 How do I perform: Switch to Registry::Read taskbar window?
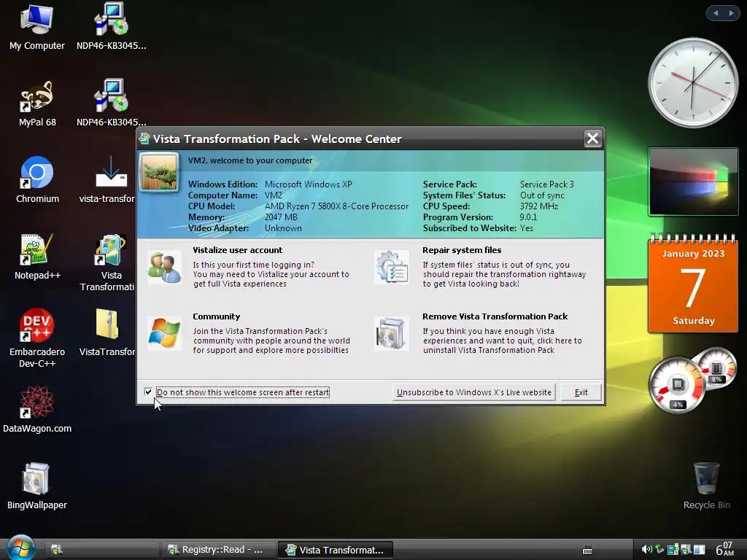coord(218,550)
